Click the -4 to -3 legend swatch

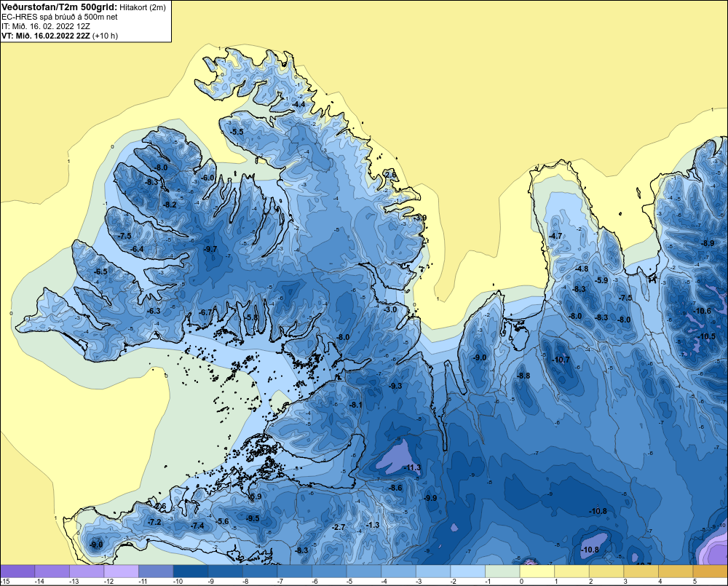coord(399,571)
